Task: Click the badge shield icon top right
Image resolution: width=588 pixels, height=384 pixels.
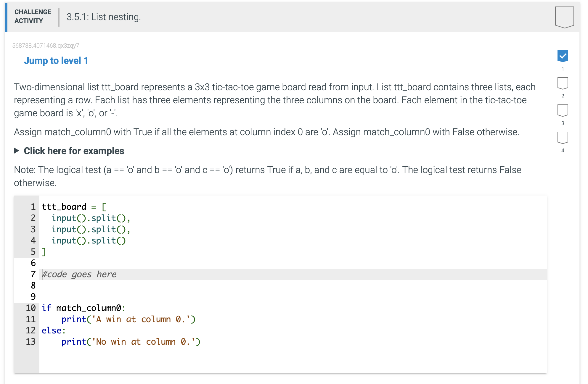Action: (x=564, y=17)
